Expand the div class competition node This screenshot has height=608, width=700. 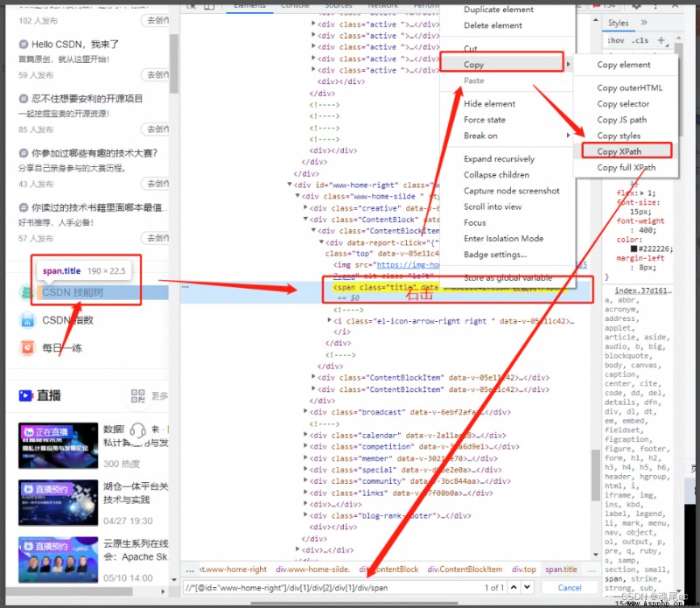[305, 446]
